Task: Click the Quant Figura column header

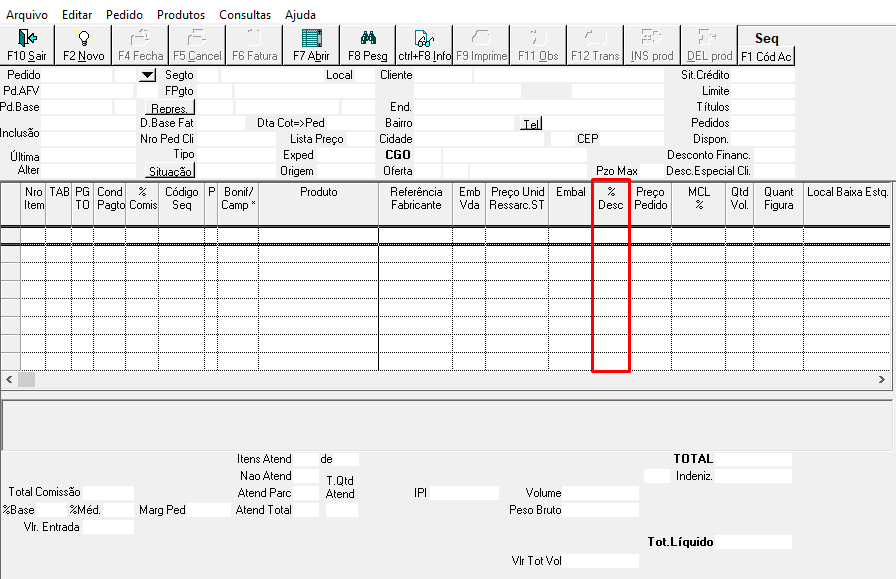Action: (x=779, y=204)
